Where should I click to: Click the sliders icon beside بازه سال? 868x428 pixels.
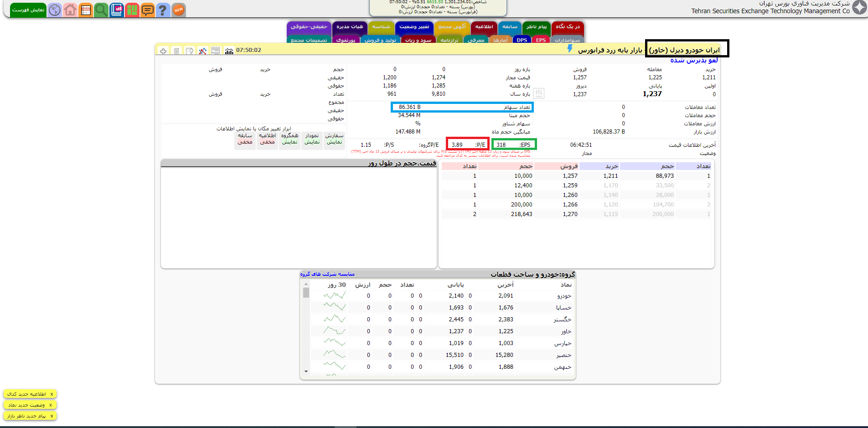pos(539,93)
